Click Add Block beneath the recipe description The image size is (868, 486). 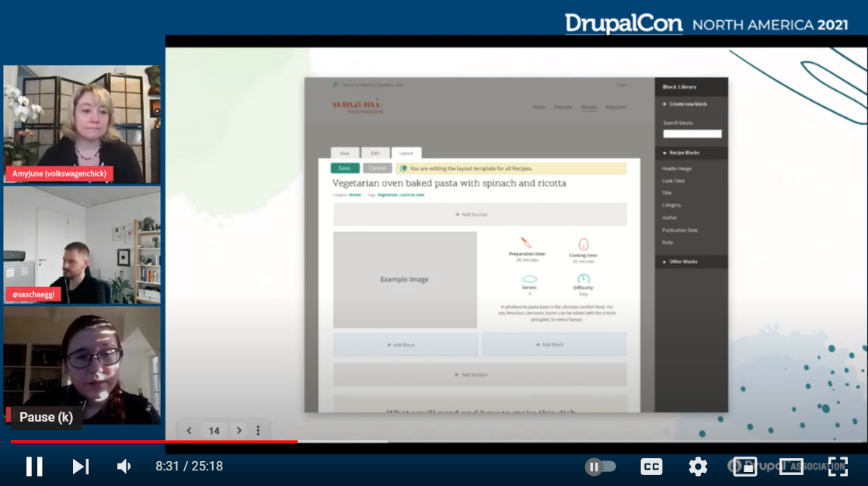point(554,345)
